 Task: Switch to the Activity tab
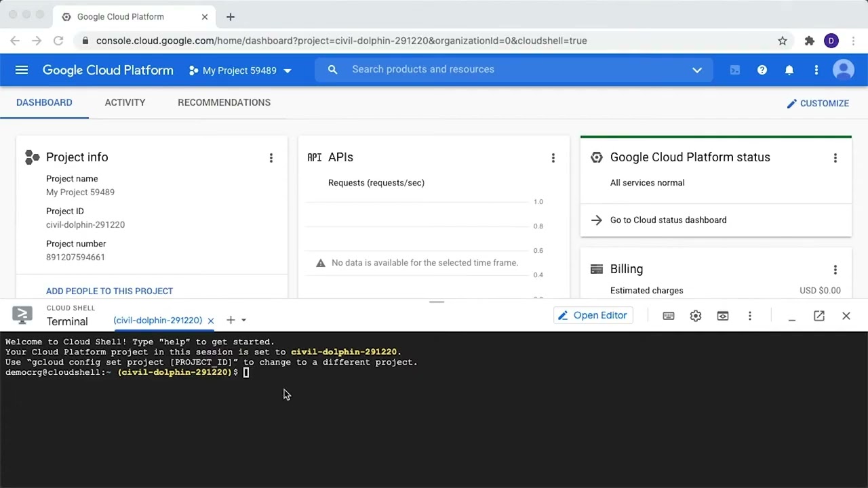(x=125, y=102)
